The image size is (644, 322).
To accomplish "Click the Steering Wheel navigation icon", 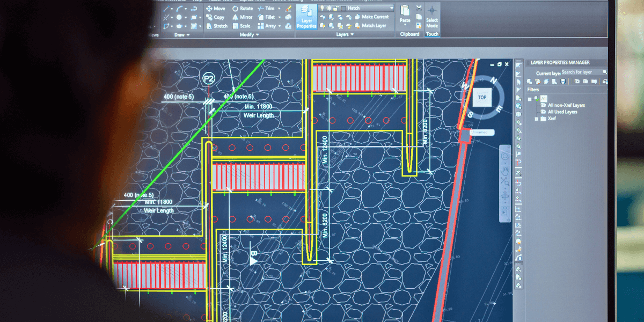I will [505, 156].
